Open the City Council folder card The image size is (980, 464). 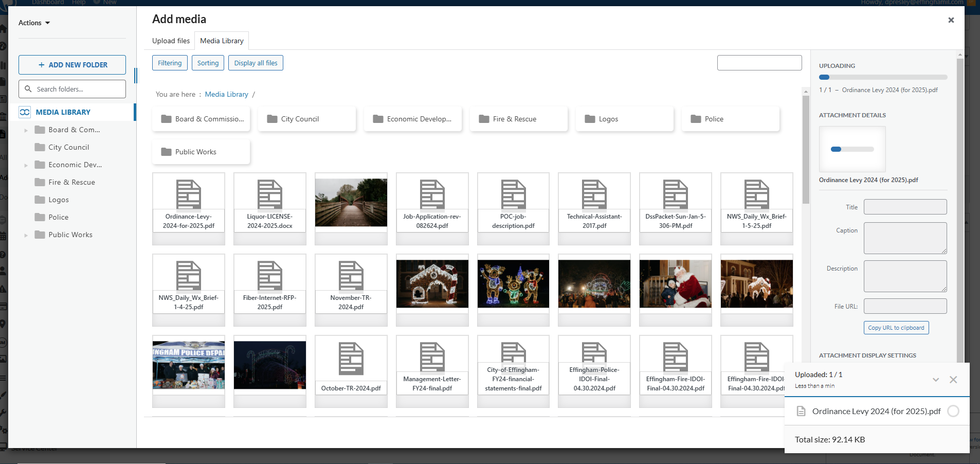pos(307,119)
